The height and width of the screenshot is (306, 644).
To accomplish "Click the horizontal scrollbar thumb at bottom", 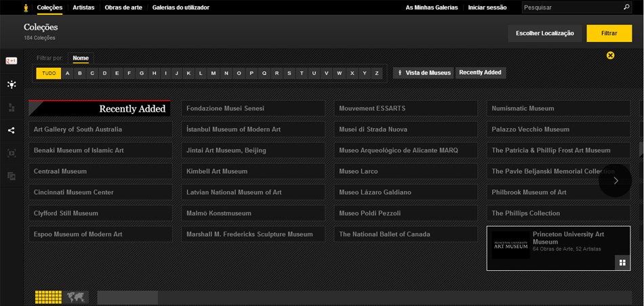I will click(x=127, y=297).
